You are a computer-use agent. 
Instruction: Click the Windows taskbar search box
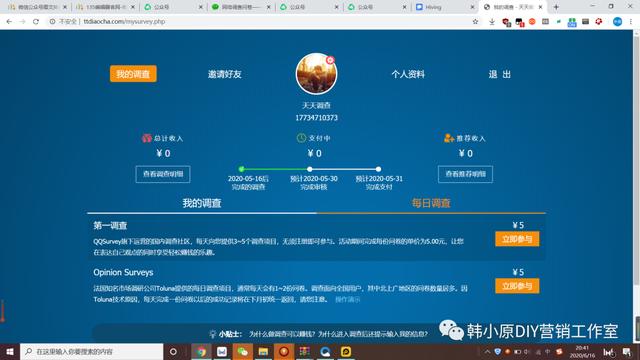click(92, 351)
